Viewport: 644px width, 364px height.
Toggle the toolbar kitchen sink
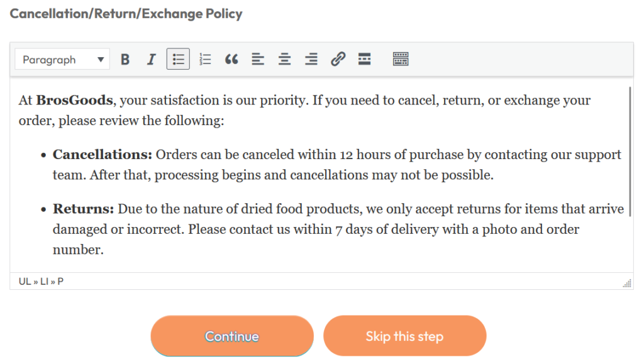401,60
